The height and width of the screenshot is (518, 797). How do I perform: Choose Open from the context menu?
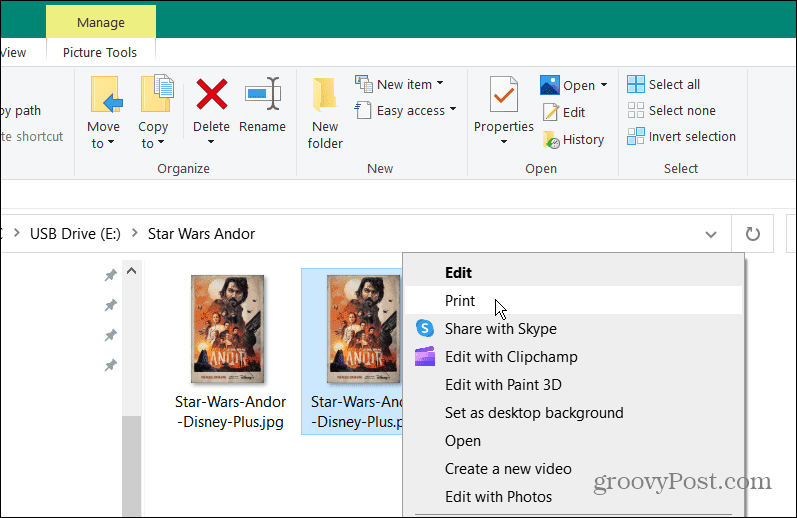point(574,440)
